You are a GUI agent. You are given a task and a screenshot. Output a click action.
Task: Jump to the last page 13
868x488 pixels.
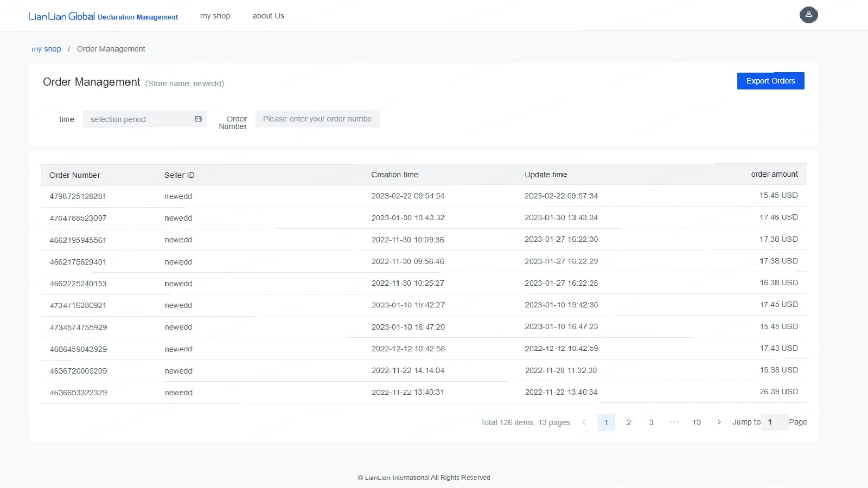click(x=697, y=422)
